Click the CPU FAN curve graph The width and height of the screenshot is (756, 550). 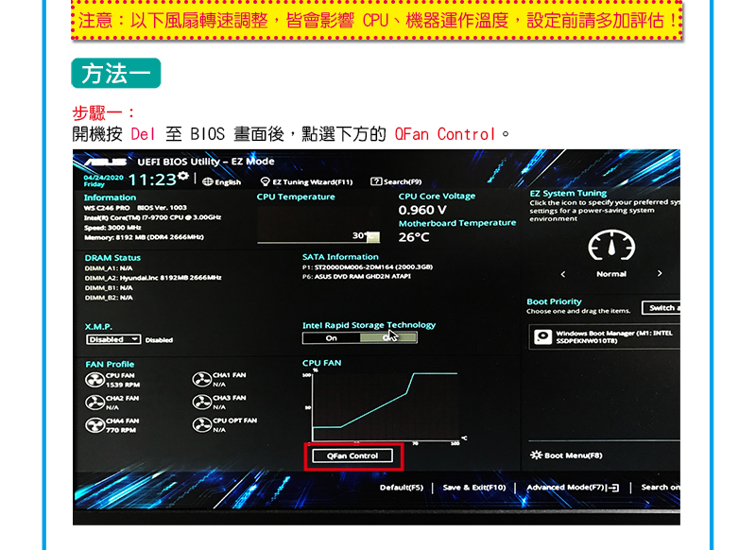click(385, 406)
